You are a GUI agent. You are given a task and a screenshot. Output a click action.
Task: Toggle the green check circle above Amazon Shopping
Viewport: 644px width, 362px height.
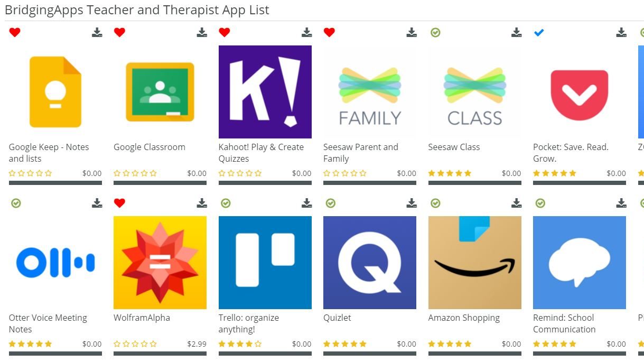point(435,203)
